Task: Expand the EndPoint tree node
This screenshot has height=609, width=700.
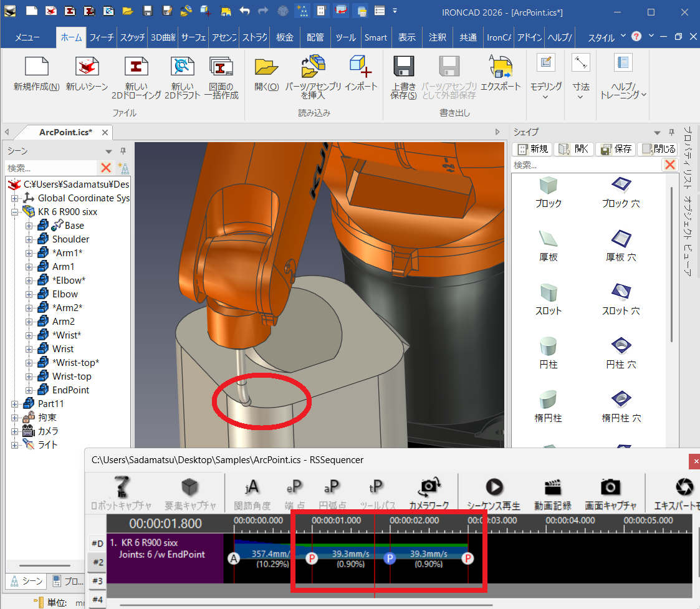Action: 29,390
